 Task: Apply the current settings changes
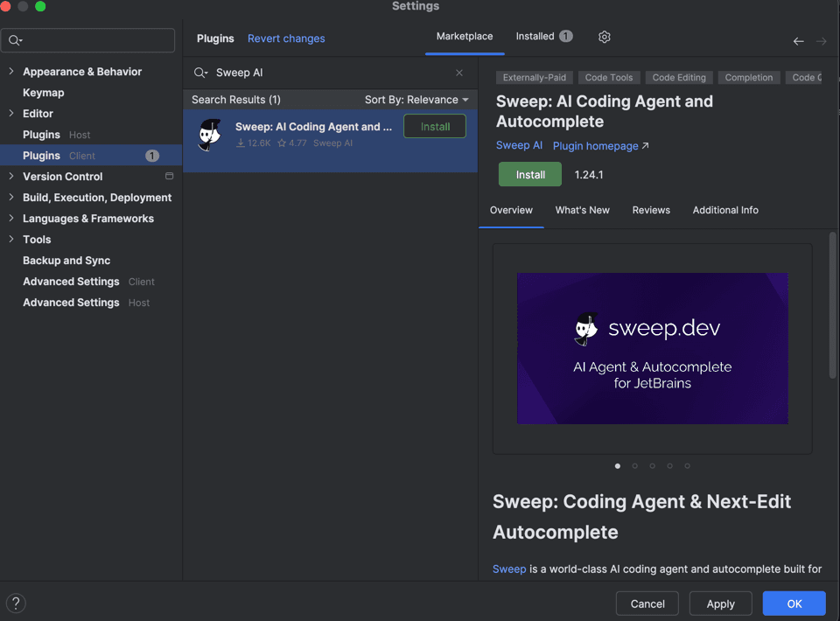(720, 603)
